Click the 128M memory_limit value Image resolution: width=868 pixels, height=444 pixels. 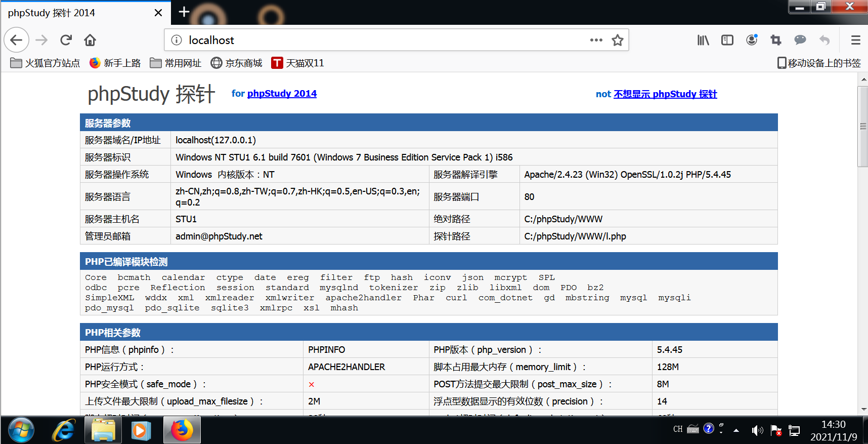(x=668, y=367)
